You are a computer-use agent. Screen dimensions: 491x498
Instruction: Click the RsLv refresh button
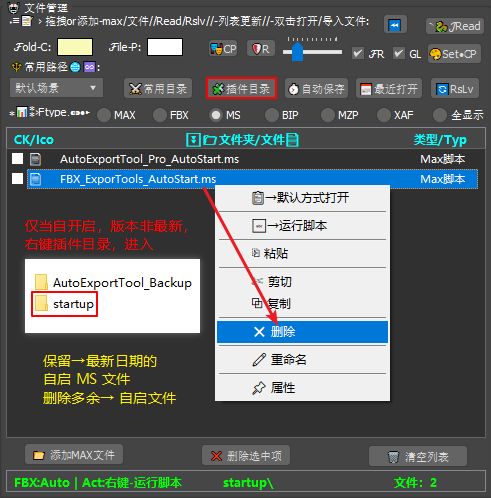455,89
